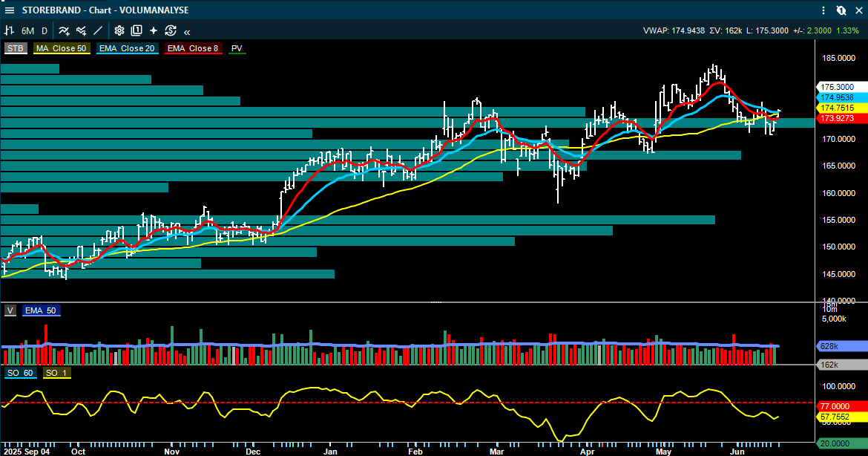The width and height of the screenshot is (868, 456).
Task: Toggle the symbol link icon
Action: click(841, 10)
